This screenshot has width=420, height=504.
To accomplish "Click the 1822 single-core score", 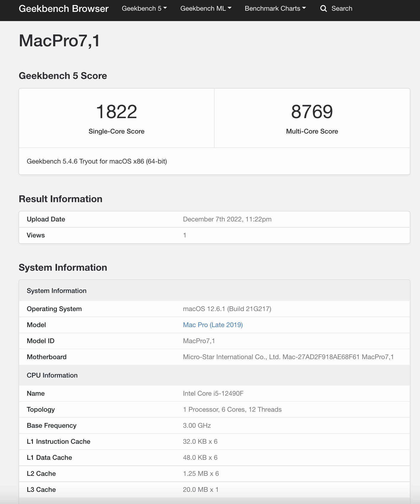I will coord(117,112).
